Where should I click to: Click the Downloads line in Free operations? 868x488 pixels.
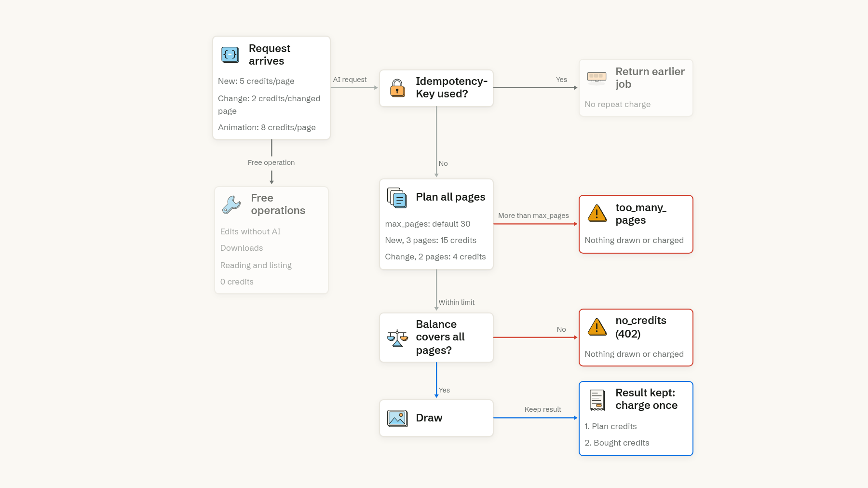coord(242,248)
